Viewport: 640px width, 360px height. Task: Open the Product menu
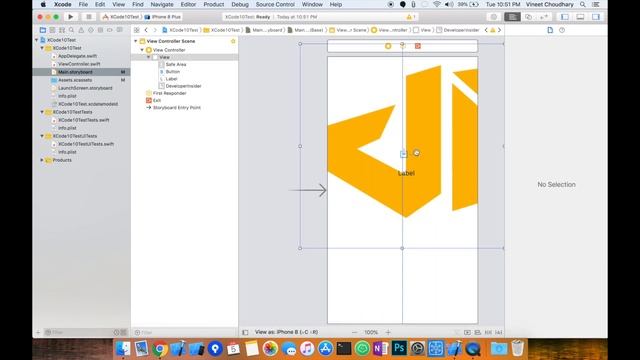[214, 4]
